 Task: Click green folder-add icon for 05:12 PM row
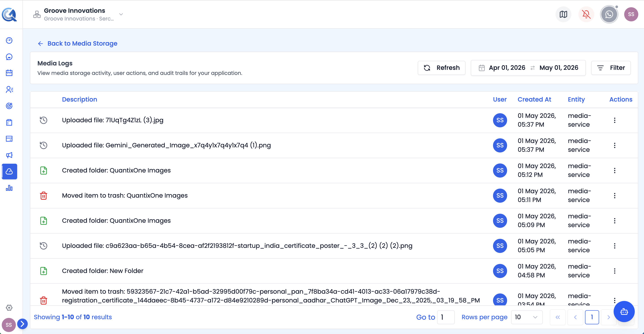tap(44, 170)
